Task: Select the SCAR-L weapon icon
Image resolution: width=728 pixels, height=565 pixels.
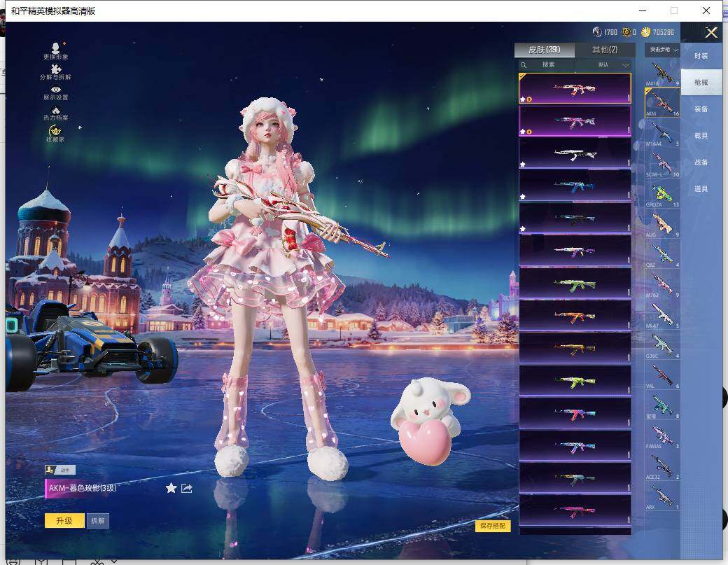Action: (x=662, y=163)
